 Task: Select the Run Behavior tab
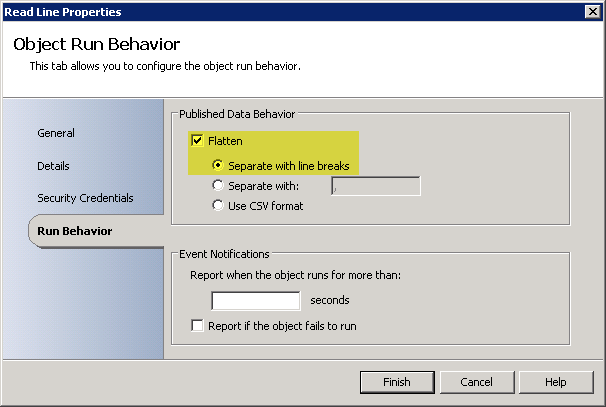[75, 231]
